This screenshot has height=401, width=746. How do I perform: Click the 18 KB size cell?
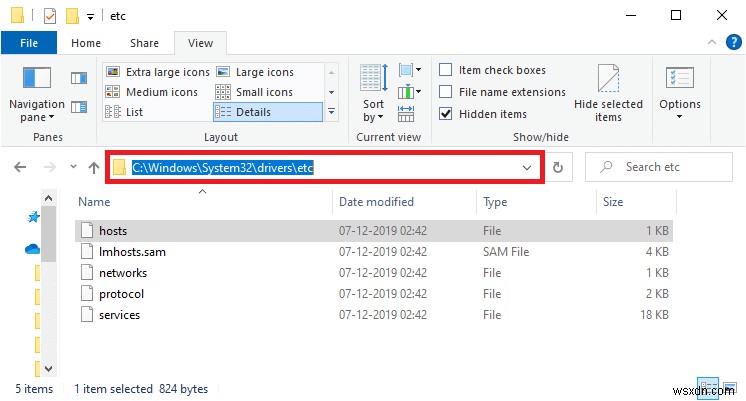(x=654, y=314)
